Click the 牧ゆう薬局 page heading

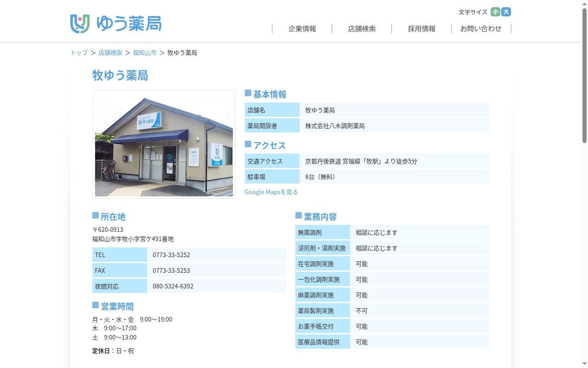click(120, 75)
